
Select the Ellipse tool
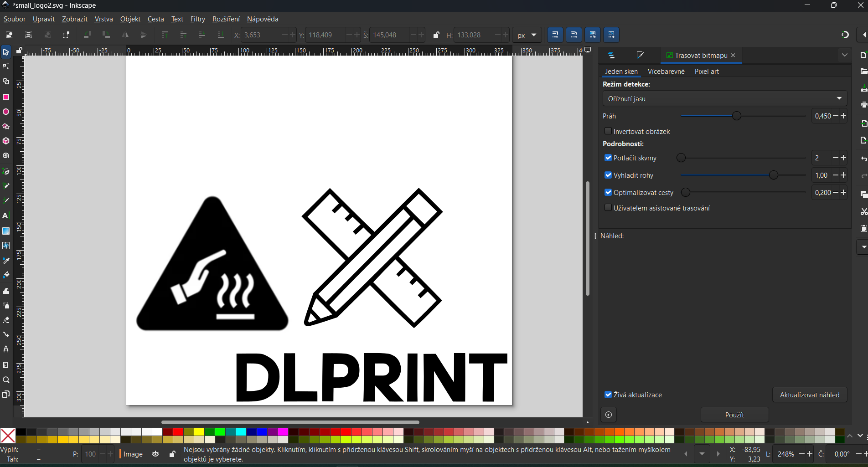point(6,112)
